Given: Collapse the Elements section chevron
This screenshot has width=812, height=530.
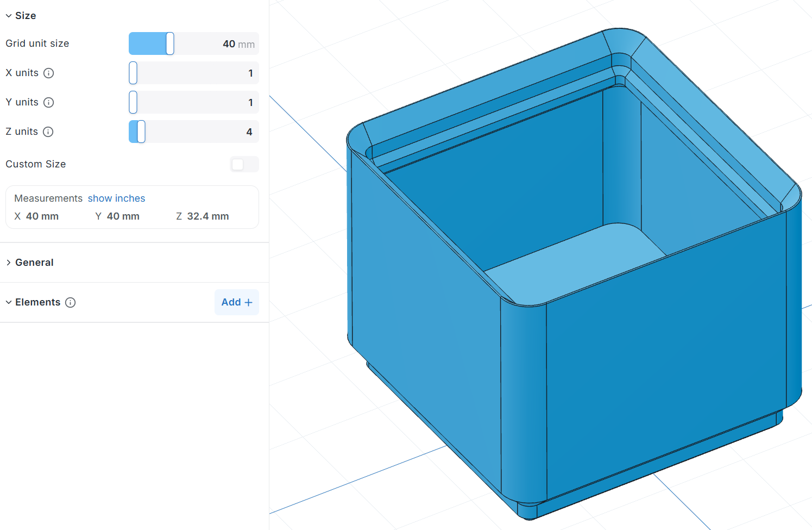Looking at the screenshot, I should (9, 302).
